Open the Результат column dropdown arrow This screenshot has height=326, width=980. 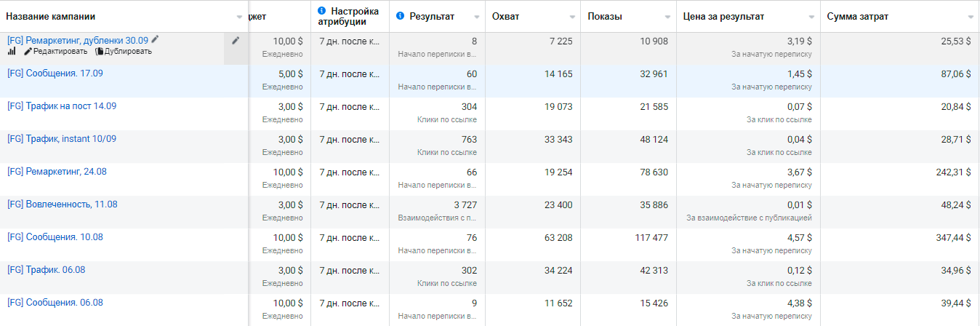[477, 17]
